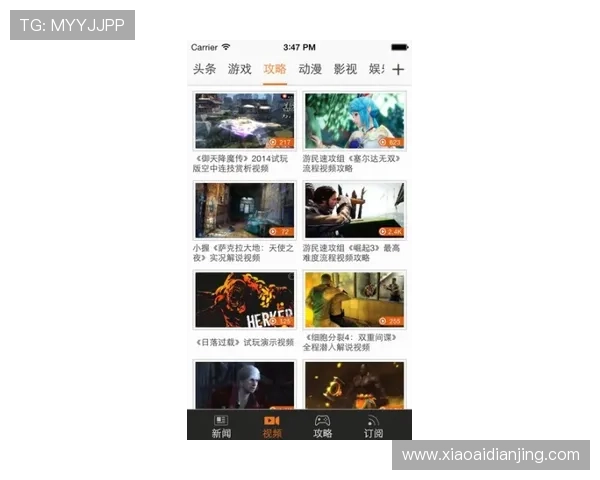The height and width of the screenshot is (480, 600).
Task: Select the 动漫 category tab
Action: point(310,70)
